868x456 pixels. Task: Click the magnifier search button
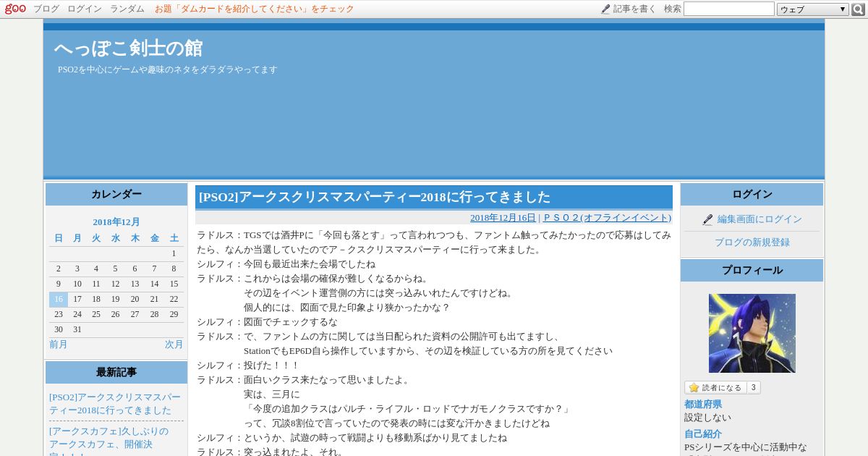tap(859, 9)
